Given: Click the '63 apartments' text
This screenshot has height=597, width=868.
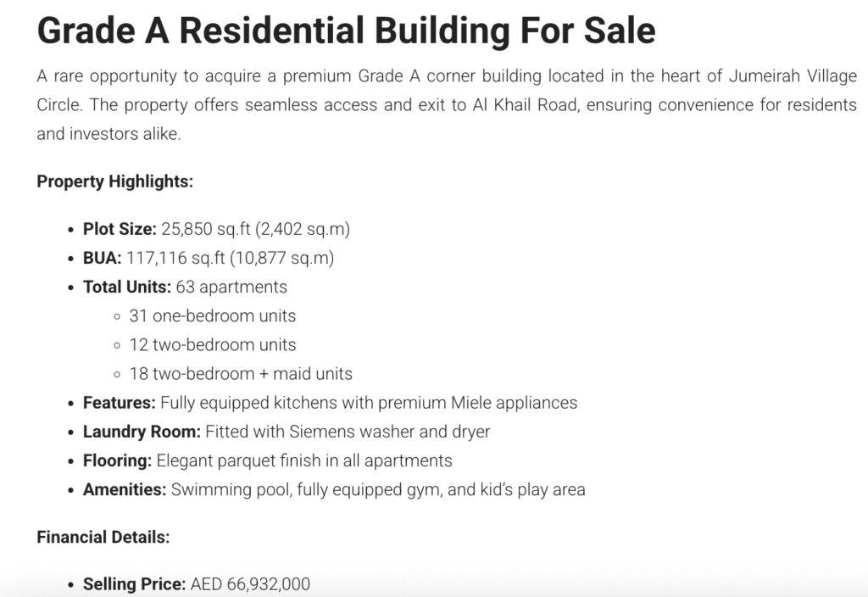Looking at the screenshot, I should pyautogui.click(x=231, y=287).
